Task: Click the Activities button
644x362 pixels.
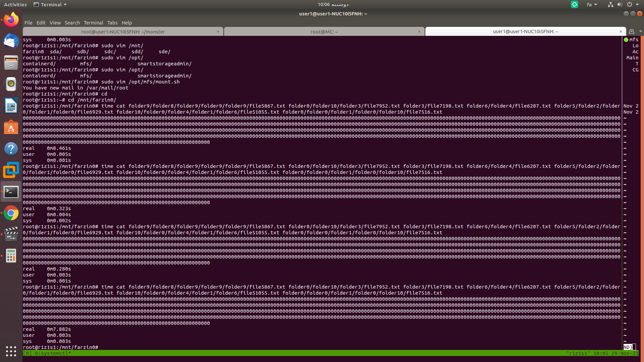Action: [x=15, y=5]
